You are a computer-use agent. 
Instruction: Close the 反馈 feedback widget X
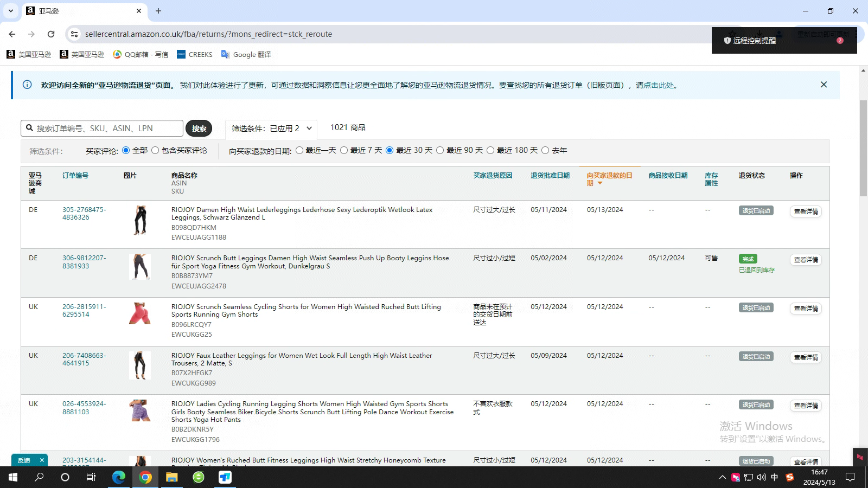tap(42, 460)
